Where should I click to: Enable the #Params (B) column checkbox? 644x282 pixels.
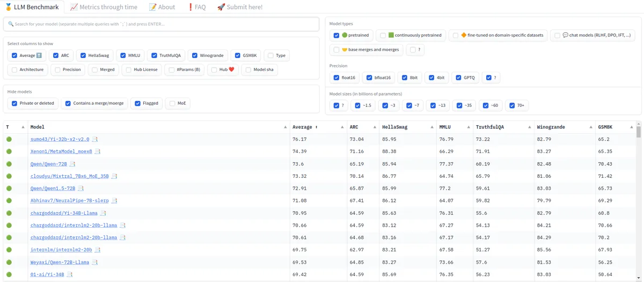(x=171, y=69)
